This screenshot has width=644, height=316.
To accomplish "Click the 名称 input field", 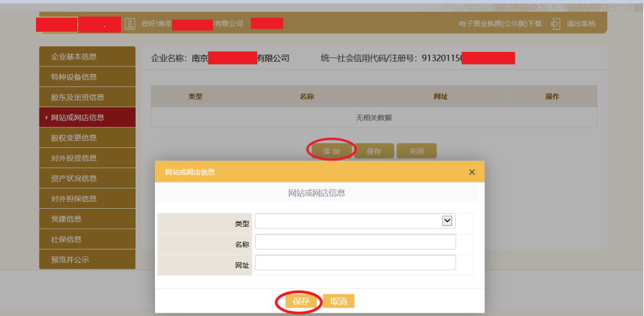I will pyautogui.click(x=356, y=242).
